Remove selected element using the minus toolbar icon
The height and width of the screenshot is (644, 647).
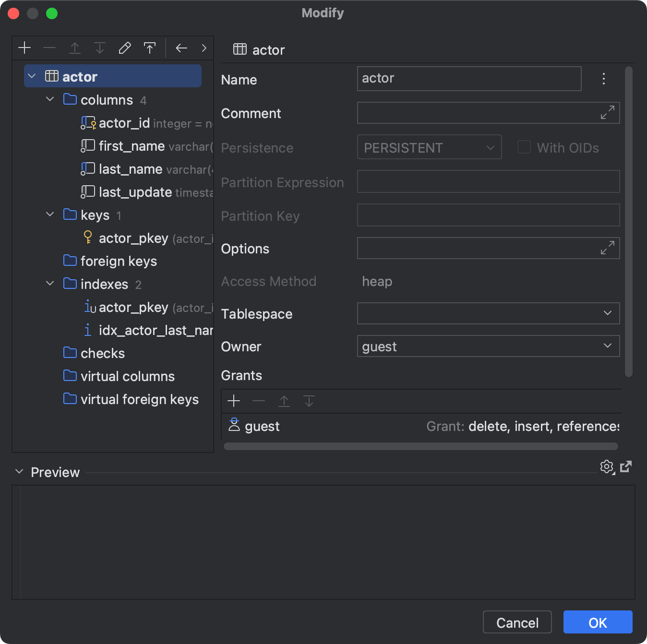point(49,48)
